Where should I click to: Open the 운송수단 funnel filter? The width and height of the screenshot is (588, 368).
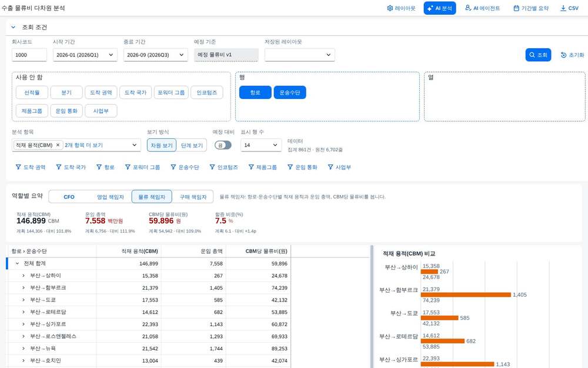pos(185,167)
